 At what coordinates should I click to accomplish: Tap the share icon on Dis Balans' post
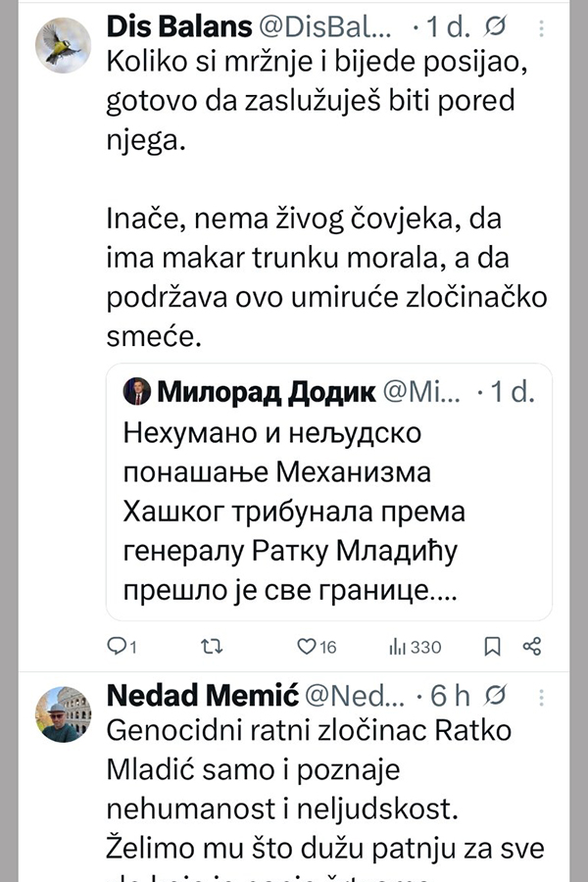click(x=532, y=646)
